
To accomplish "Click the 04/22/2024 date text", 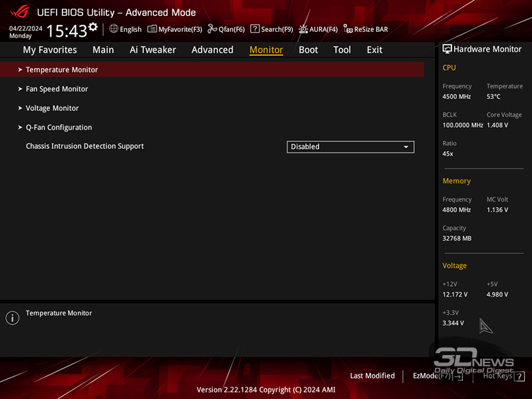I will (x=26, y=29).
